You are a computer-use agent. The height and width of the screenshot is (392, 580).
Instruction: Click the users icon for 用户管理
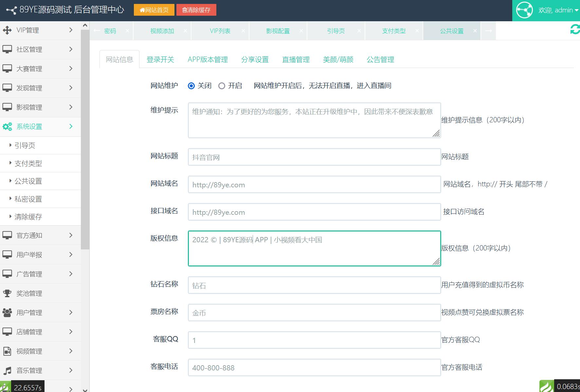click(x=7, y=313)
